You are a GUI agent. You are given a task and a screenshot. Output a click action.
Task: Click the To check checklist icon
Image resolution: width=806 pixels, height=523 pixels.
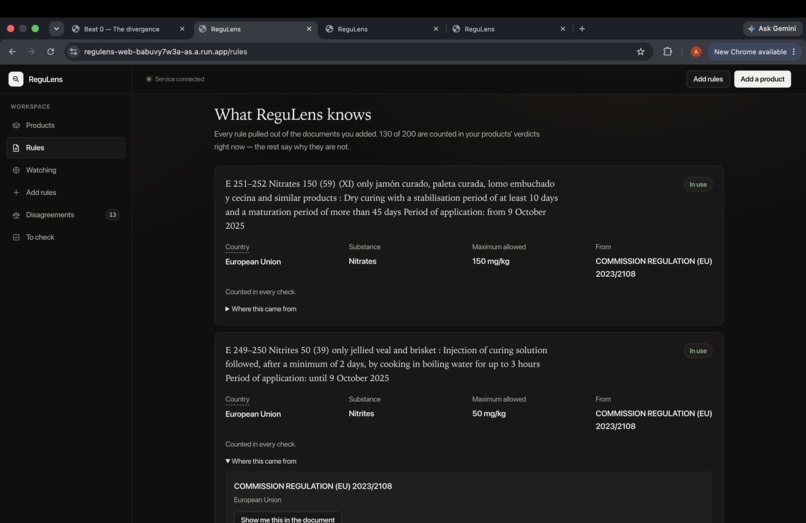[x=16, y=237]
